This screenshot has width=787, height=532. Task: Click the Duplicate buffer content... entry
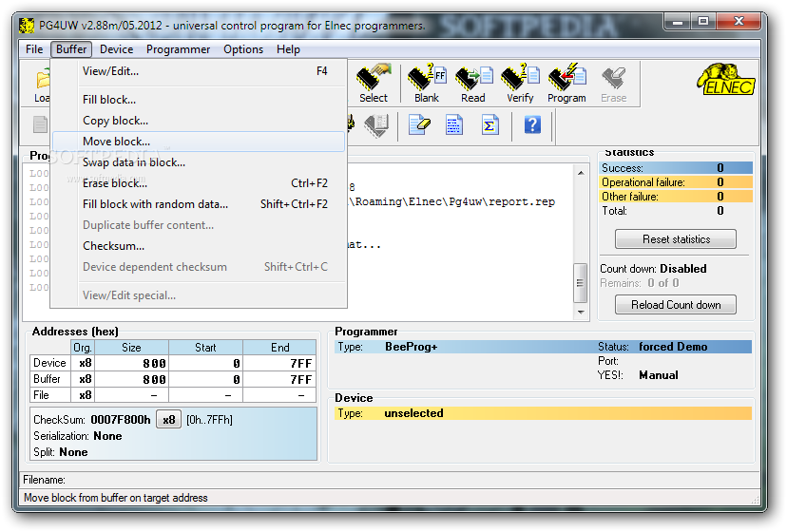(x=199, y=225)
